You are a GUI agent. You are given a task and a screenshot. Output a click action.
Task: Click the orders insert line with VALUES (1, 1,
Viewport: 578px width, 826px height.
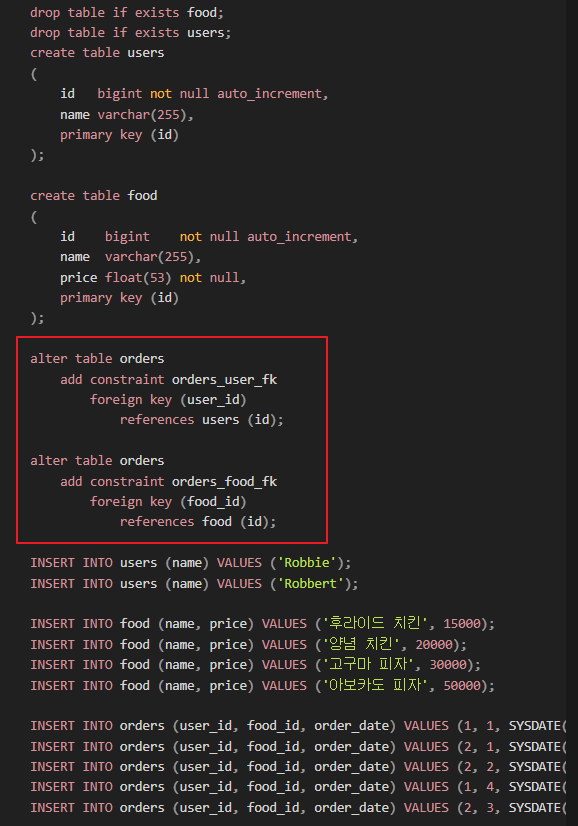298,726
